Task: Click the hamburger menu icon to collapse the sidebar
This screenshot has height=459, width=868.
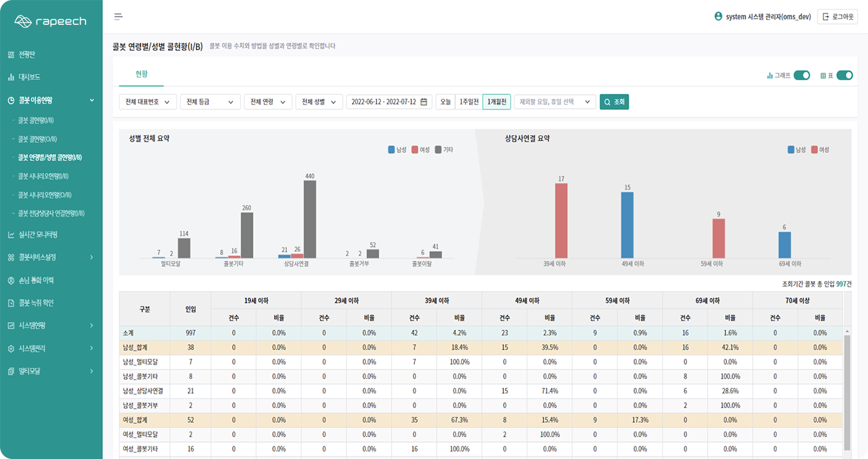Action: [x=118, y=17]
